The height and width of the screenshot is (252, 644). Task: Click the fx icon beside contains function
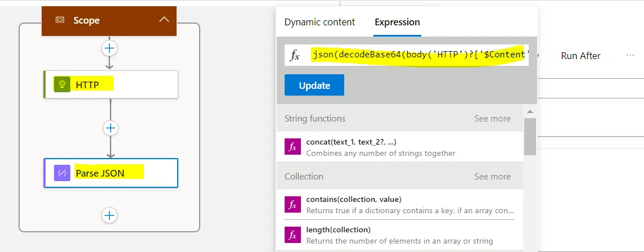292,204
